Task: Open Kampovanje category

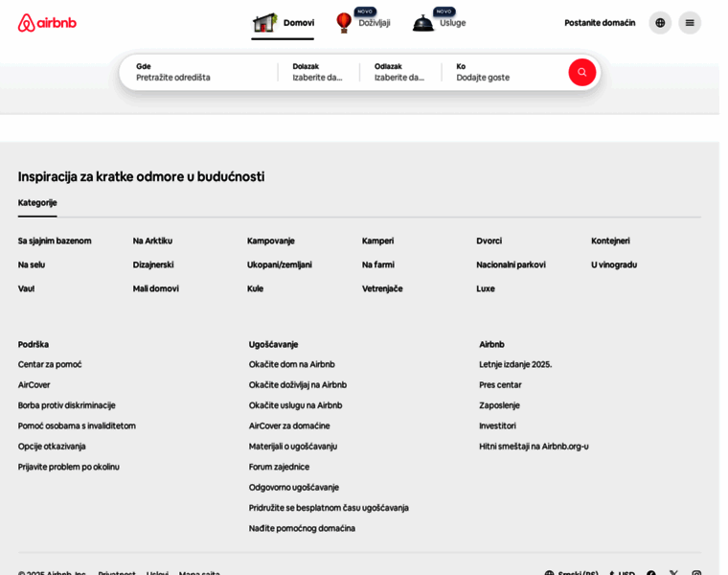Action: coord(271,241)
